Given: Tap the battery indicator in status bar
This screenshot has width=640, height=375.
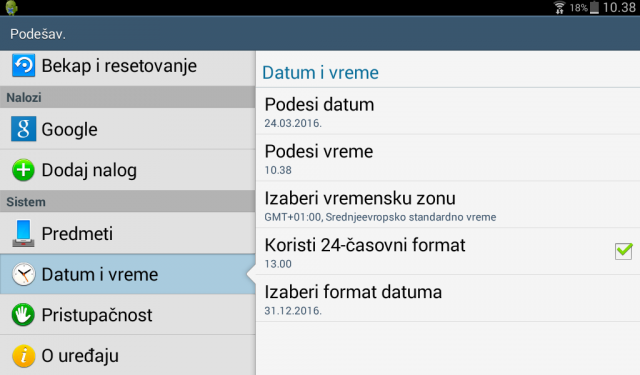Looking at the screenshot, I should point(594,7).
